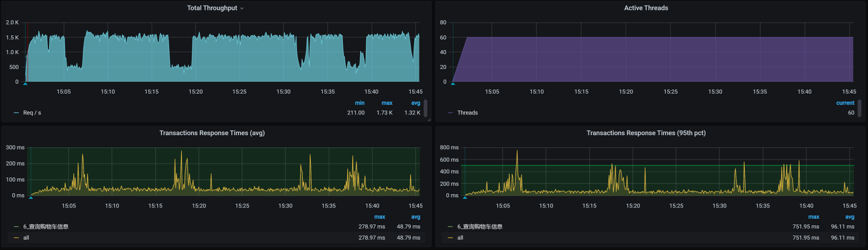Sort Total Throughput legend by max column
The image size is (868, 250).
[387, 103]
